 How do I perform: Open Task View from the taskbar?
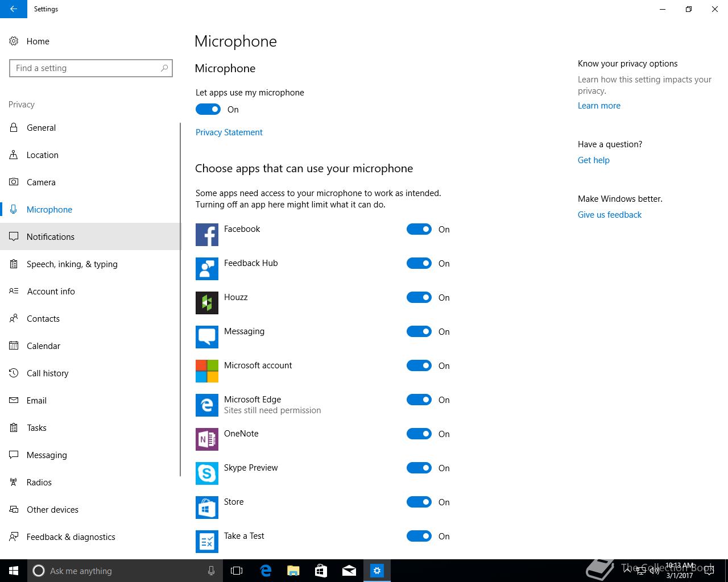[237, 571]
